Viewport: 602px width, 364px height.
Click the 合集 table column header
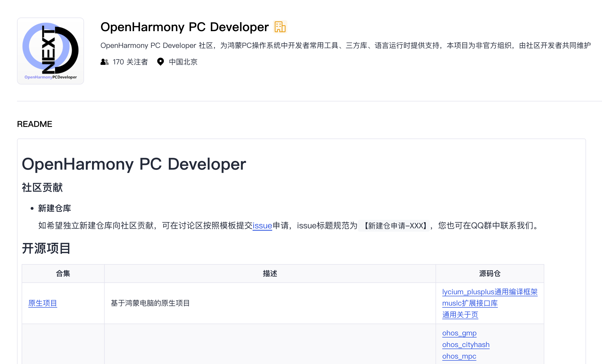[63, 273]
